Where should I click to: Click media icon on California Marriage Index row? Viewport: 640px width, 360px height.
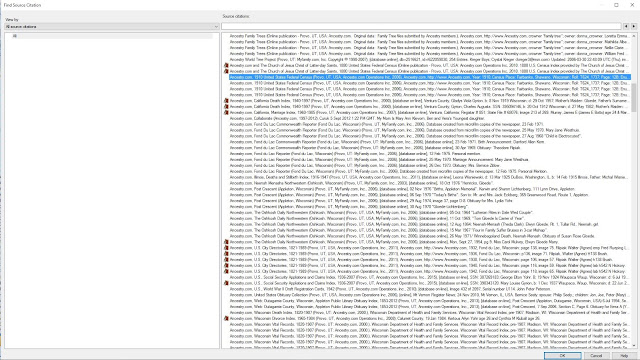[x=226, y=112]
